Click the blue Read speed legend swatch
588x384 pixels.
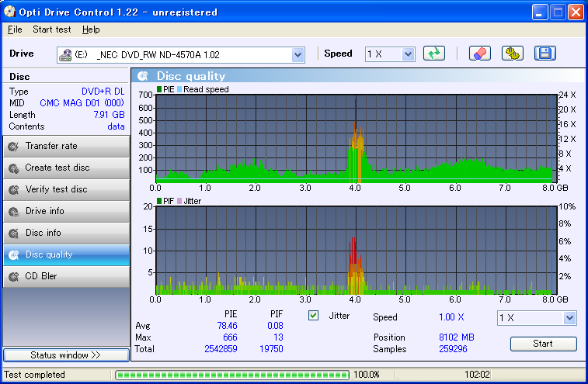click(179, 89)
